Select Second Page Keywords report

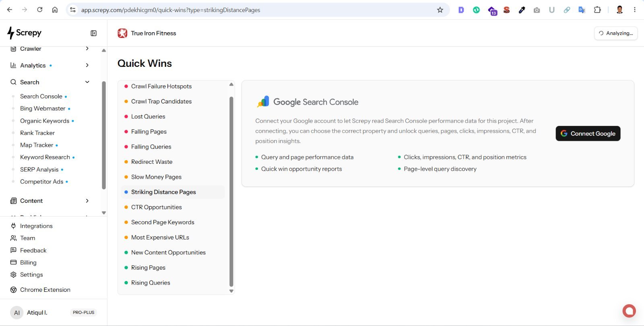click(x=173, y=222)
